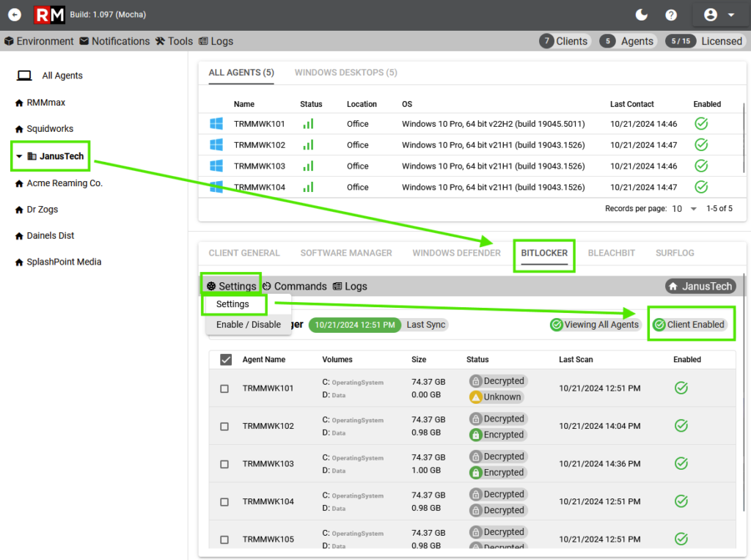
Task: Check the TRMMWK104 BitLocker row checkbox
Action: click(x=224, y=502)
